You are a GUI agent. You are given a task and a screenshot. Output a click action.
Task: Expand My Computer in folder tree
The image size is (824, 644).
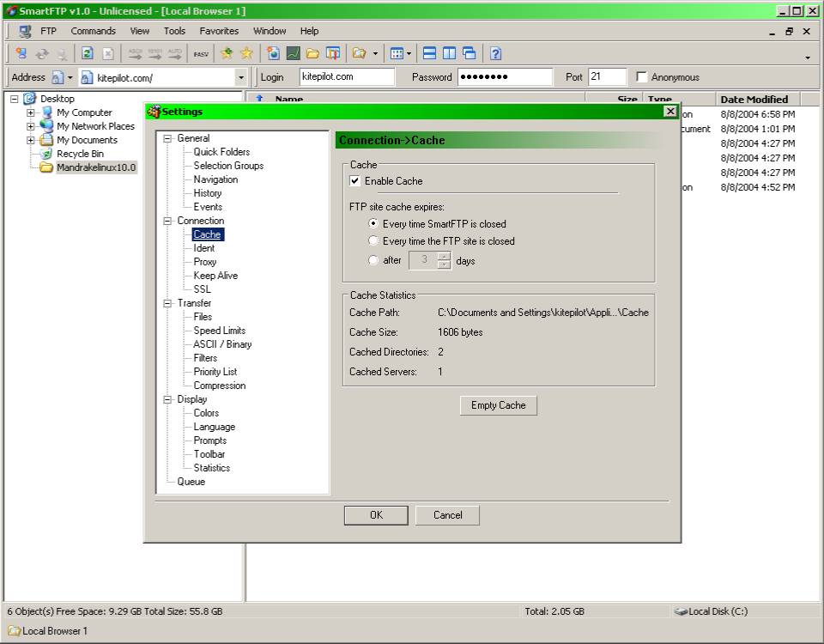click(31, 112)
